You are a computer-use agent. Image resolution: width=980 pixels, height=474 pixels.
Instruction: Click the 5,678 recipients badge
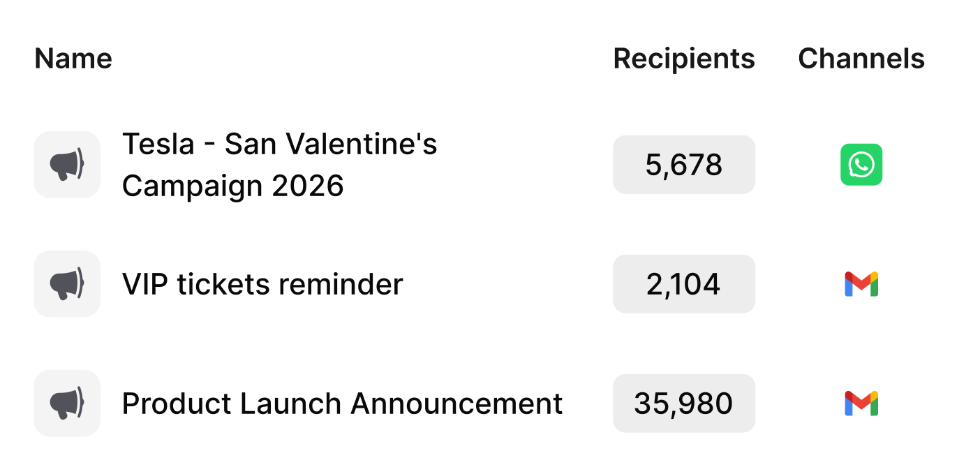coord(683,165)
